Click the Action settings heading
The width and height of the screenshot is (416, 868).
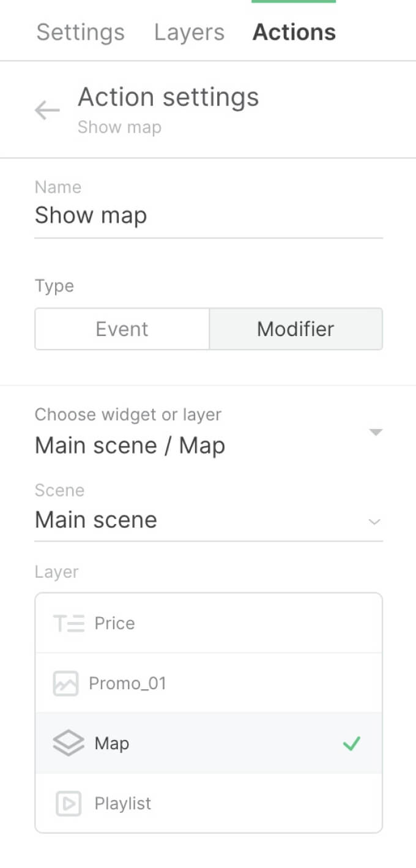(x=168, y=97)
